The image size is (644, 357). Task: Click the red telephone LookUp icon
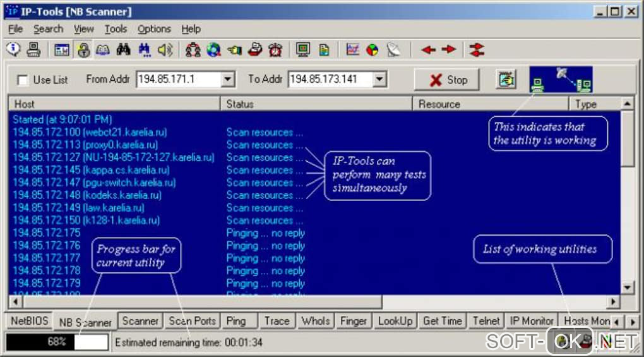[x=255, y=50]
